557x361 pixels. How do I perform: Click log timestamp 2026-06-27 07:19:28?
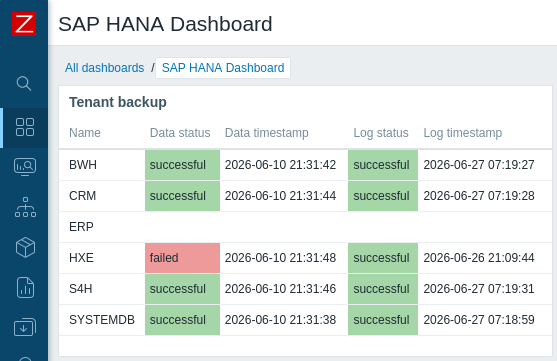click(479, 196)
